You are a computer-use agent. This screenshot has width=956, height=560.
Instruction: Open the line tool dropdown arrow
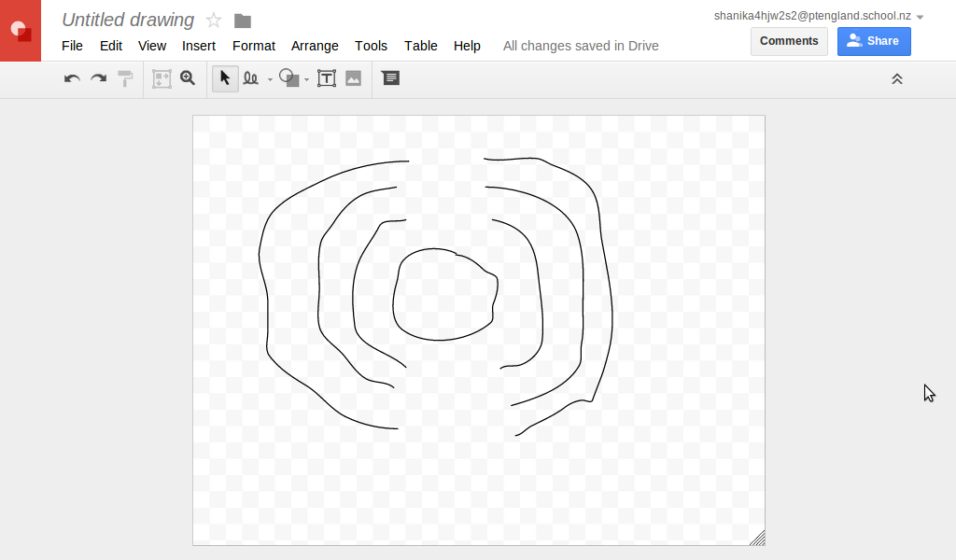[270, 80]
